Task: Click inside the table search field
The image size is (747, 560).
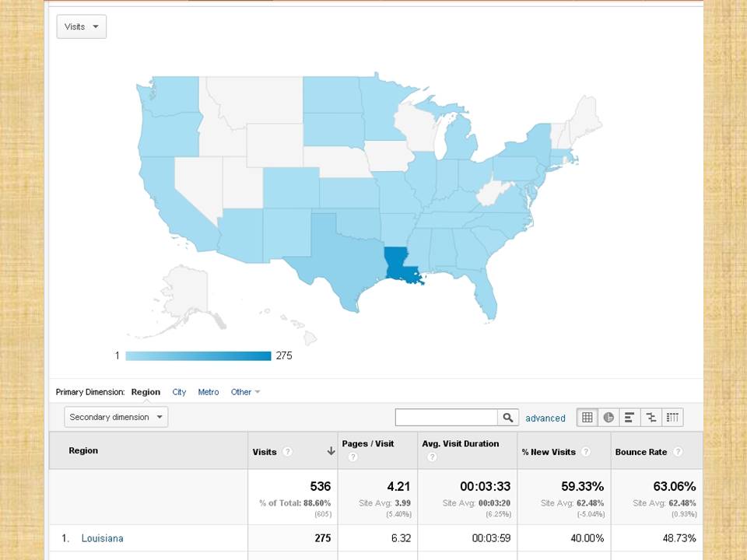Action: (x=446, y=418)
